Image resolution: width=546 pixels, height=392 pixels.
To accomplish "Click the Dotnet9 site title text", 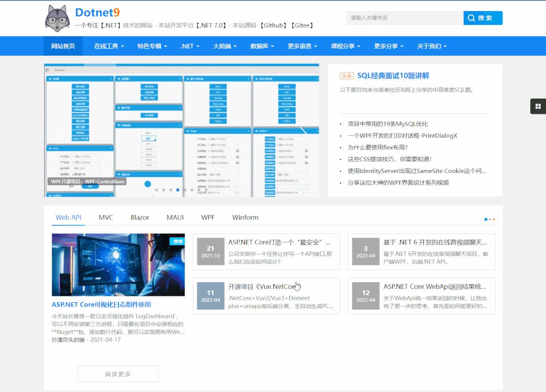I will 98,13.
